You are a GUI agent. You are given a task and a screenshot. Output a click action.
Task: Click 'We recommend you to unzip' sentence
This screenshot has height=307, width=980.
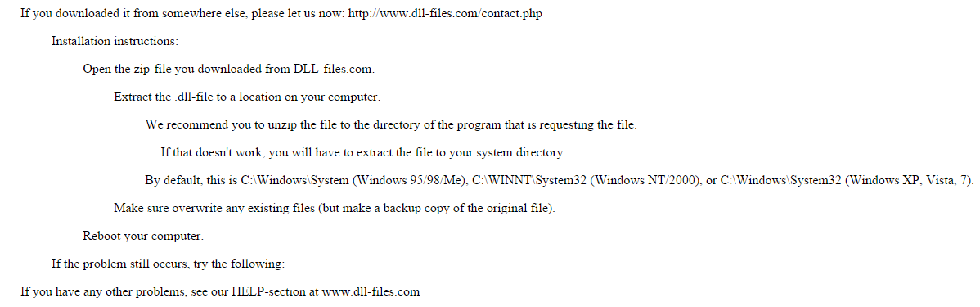(391, 124)
